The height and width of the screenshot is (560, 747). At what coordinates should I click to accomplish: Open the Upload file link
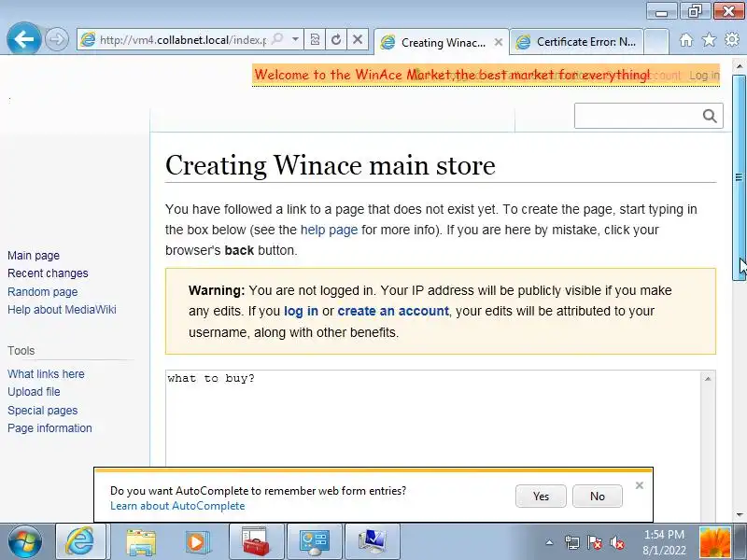point(34,391)
